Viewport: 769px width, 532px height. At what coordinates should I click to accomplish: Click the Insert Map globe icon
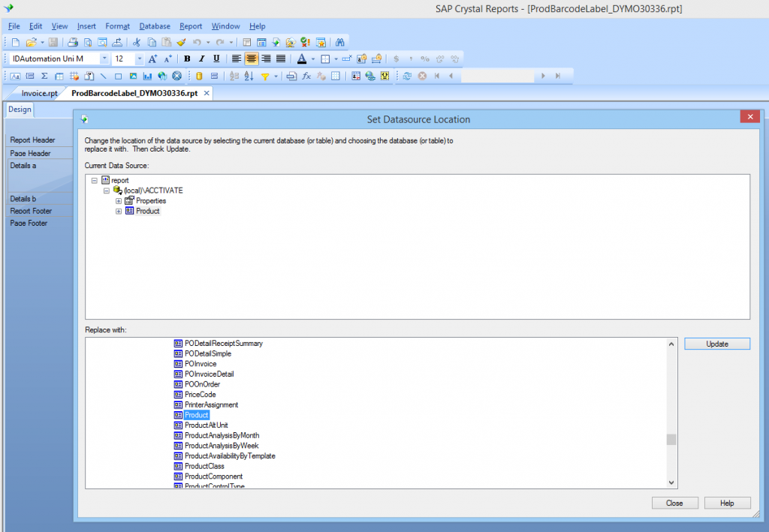[162, 76]
